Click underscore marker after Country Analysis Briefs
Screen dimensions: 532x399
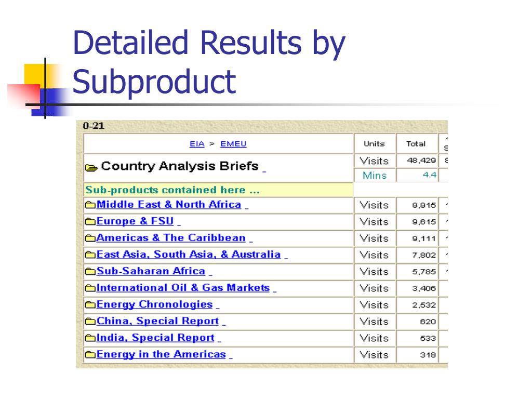pos(264,171)
